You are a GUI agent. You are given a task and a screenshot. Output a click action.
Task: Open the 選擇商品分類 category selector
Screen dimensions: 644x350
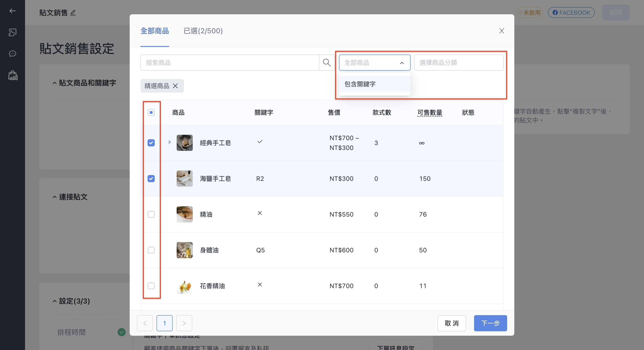tap(458, 62)
